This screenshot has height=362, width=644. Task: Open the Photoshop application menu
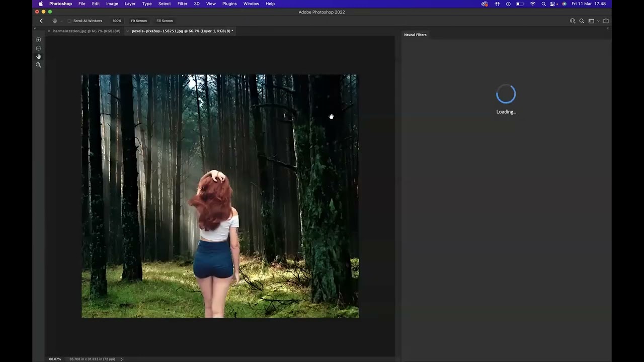(x=60, y=4)
